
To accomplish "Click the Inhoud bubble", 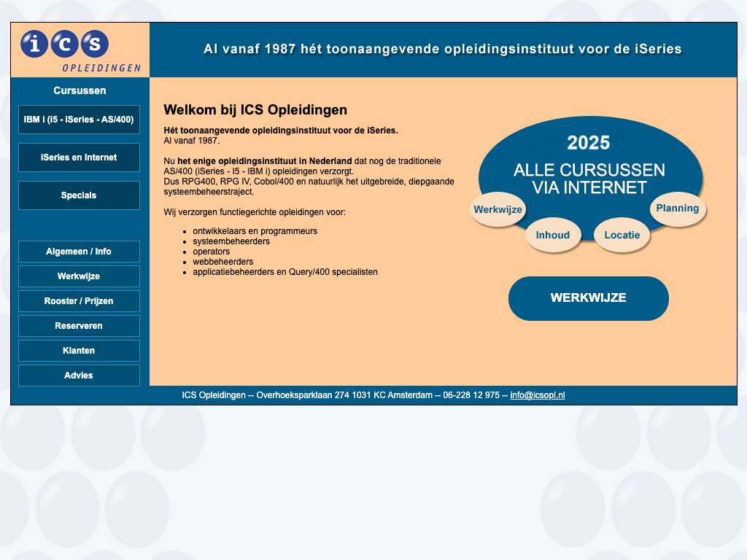I will pos(553,235).
